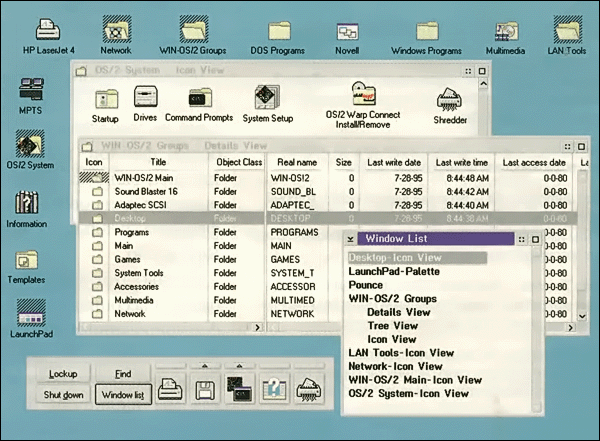Open the Novell desktop icon

(x=347, y=31)
